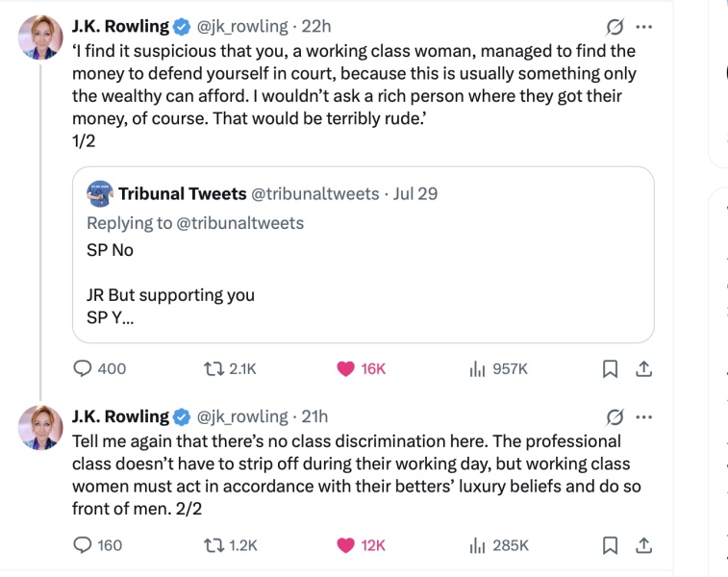Image resolution: width=728 pixels, height=577 pixels.
Task: Open J.K. Rowling's profile picture on first tweet
Action: (x=40, y=38)
